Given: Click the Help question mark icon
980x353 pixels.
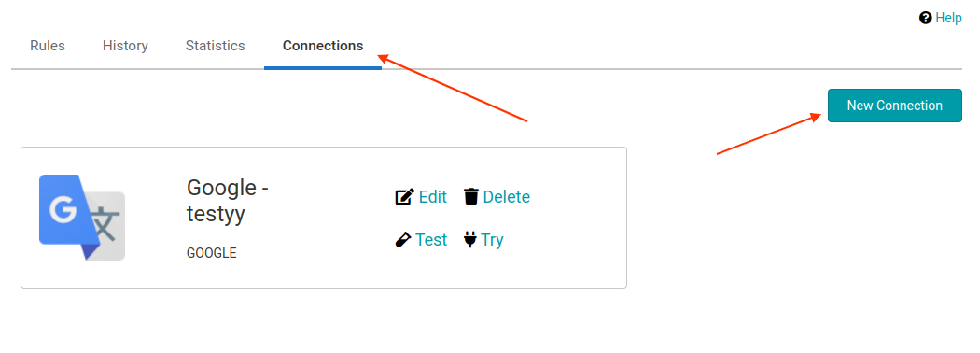Looking at the screenshot, I should (x=926, y=18).
